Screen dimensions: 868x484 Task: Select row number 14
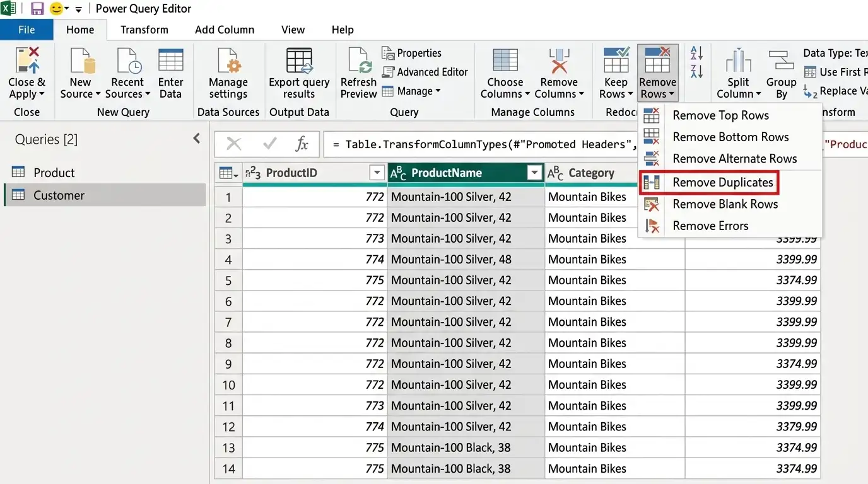[x=228, y=469]
